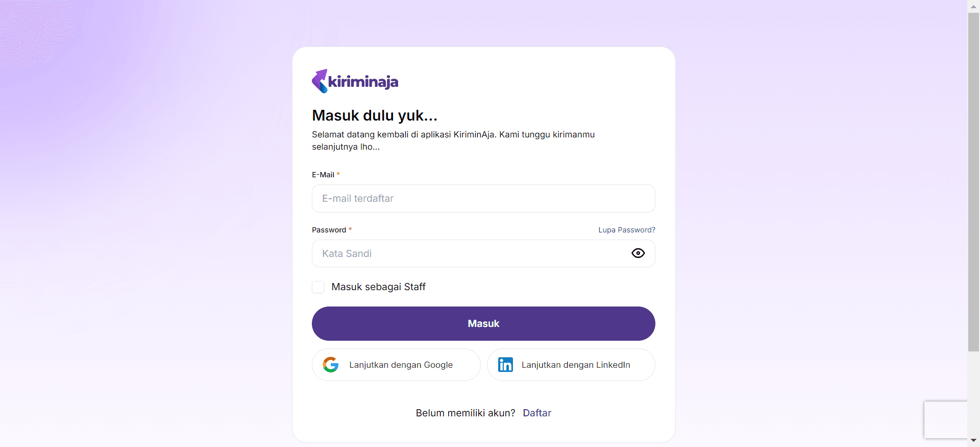Click the E-Mail field label

[x=323, y=175]
